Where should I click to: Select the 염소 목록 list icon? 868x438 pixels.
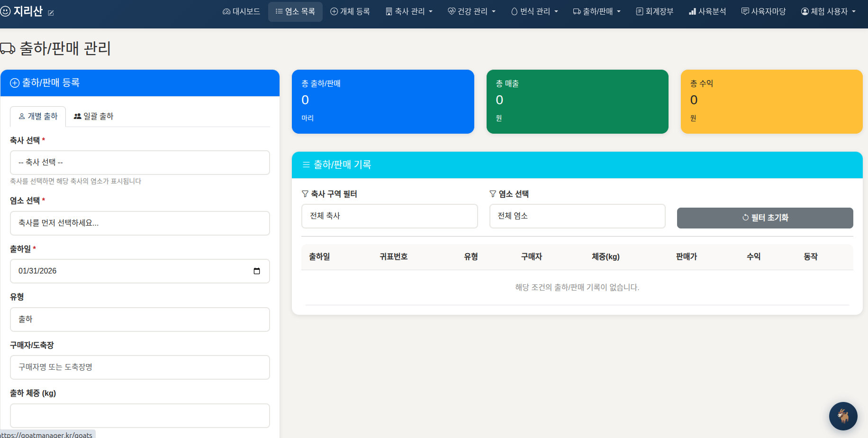278,11
